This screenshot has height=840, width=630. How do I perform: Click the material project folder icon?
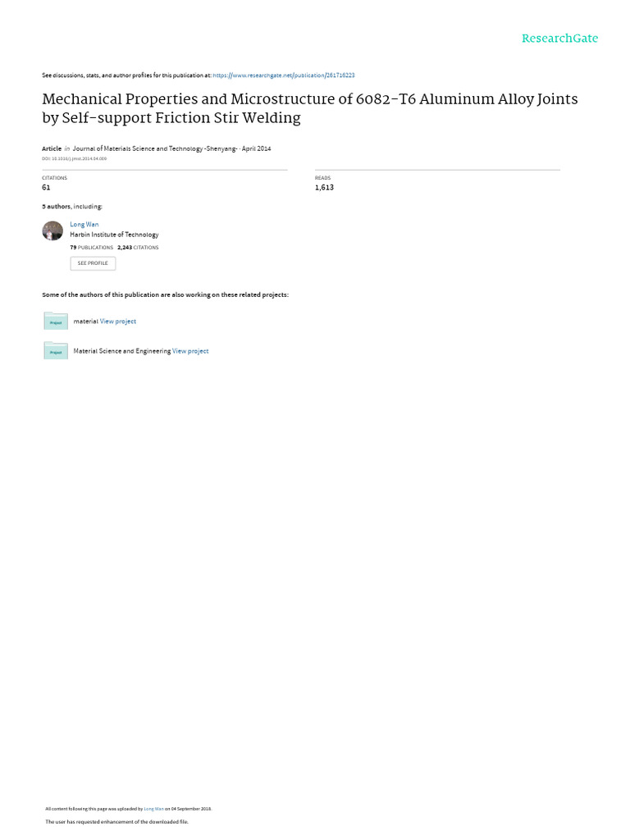point(56,321)
